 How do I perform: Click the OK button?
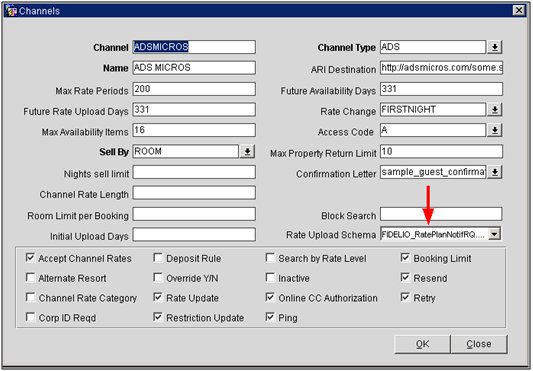[x=423, y=344]
